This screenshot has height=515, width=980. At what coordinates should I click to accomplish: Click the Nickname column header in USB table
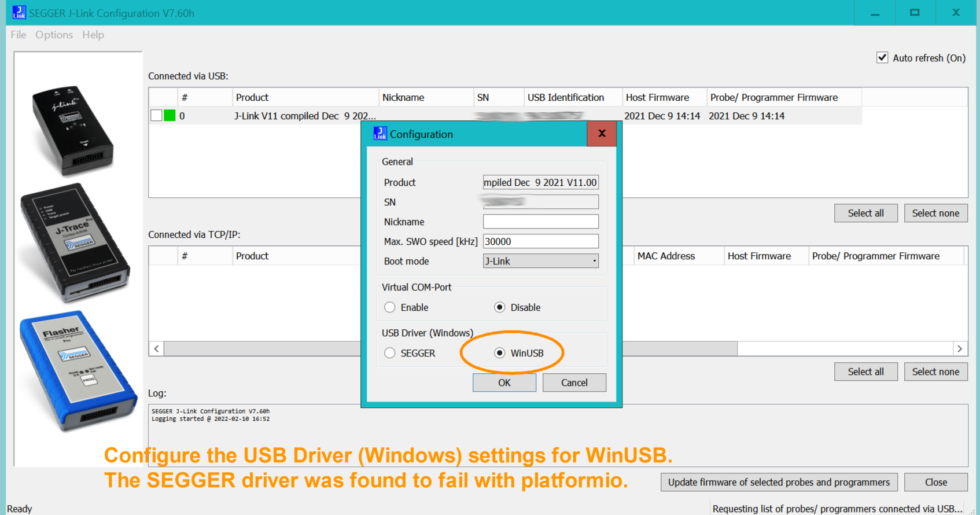[426, 97]
